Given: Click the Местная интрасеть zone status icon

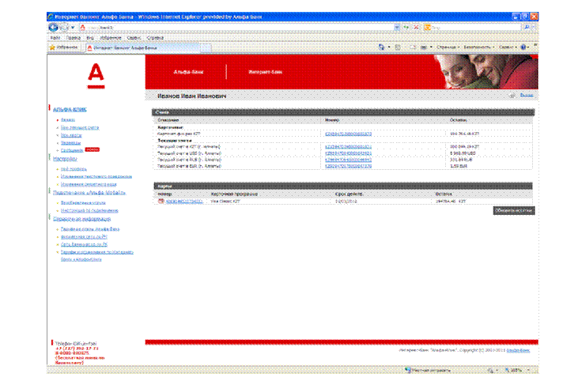Looking at the screenshot, I should point(408,370).
